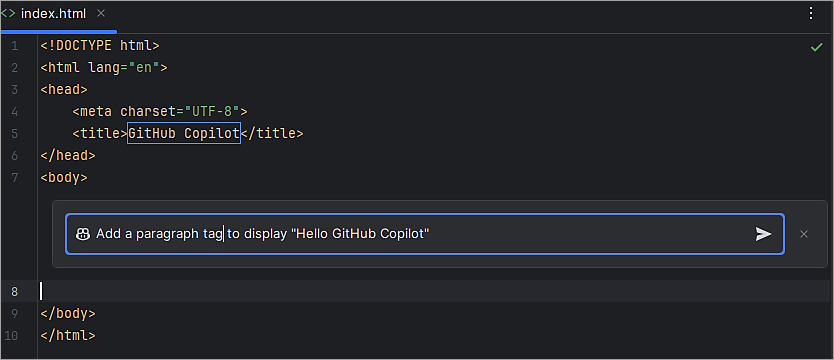The height and width of the screenshot is (360, 834).
Task: Click line number 8 in gutter
Action: tap(14, 291)
